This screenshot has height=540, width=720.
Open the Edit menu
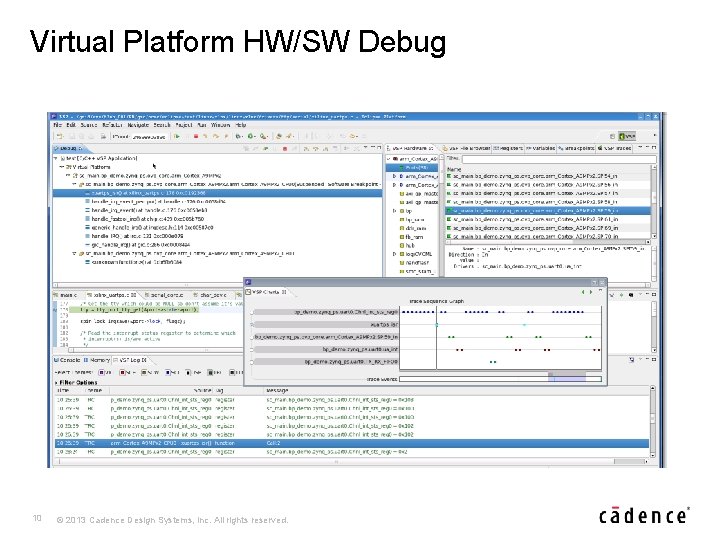pyautogui.click(x=71, y=125)
